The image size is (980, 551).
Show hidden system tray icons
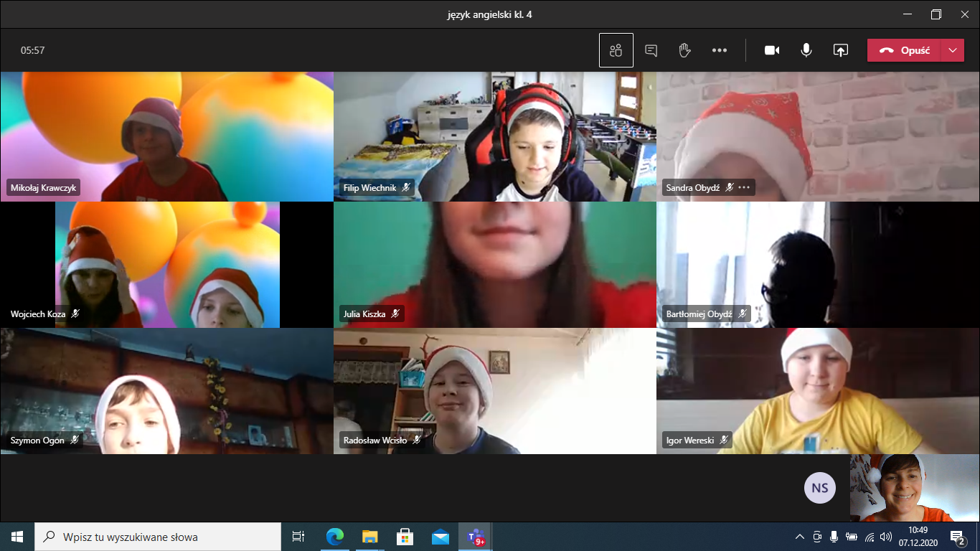[800, 537]
